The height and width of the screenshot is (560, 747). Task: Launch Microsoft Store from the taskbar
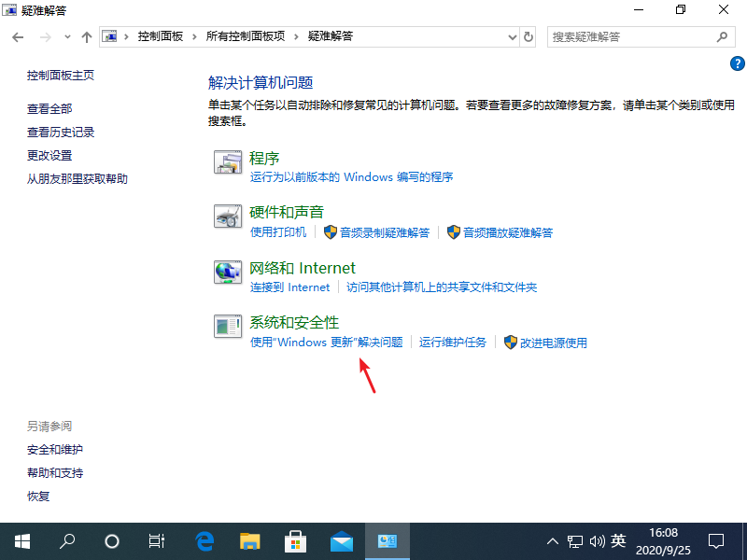coord(295,541)
